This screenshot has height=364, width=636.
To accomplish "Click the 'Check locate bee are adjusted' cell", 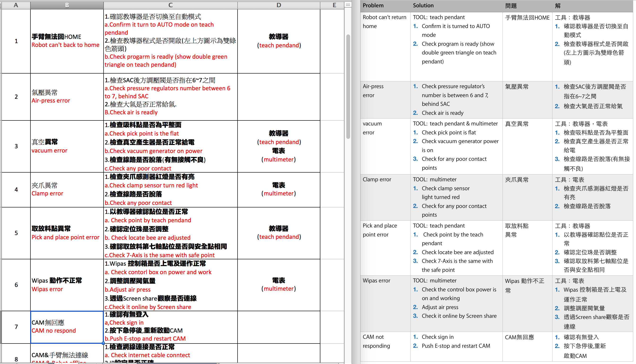I will coord(170,233).
